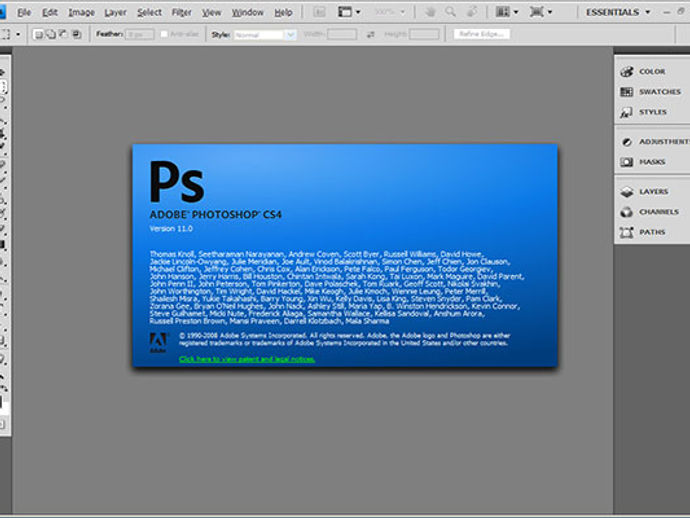The height and width of the screenshot is (518, 690).
Task: Open the File menu
Action: 24,12
